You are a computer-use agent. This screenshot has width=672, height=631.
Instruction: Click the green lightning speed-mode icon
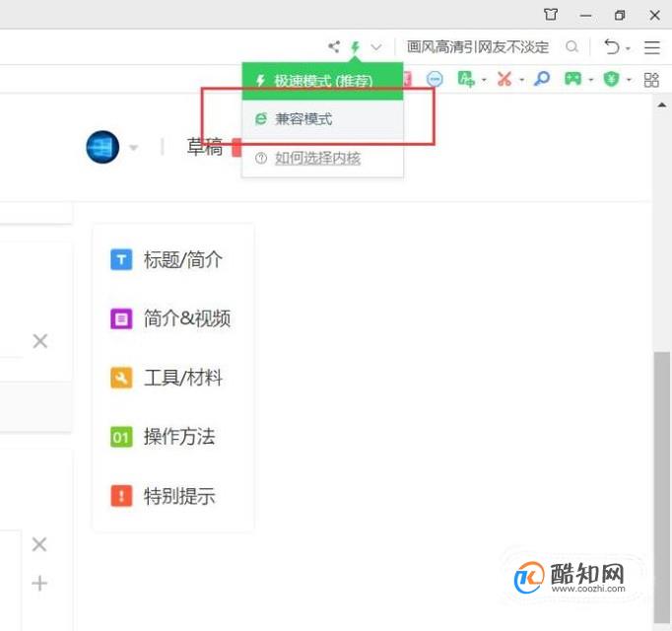pos(355,47)
